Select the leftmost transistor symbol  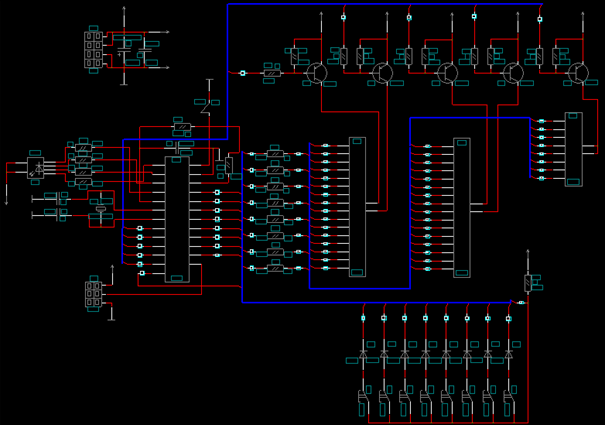(x=318, y=72)
